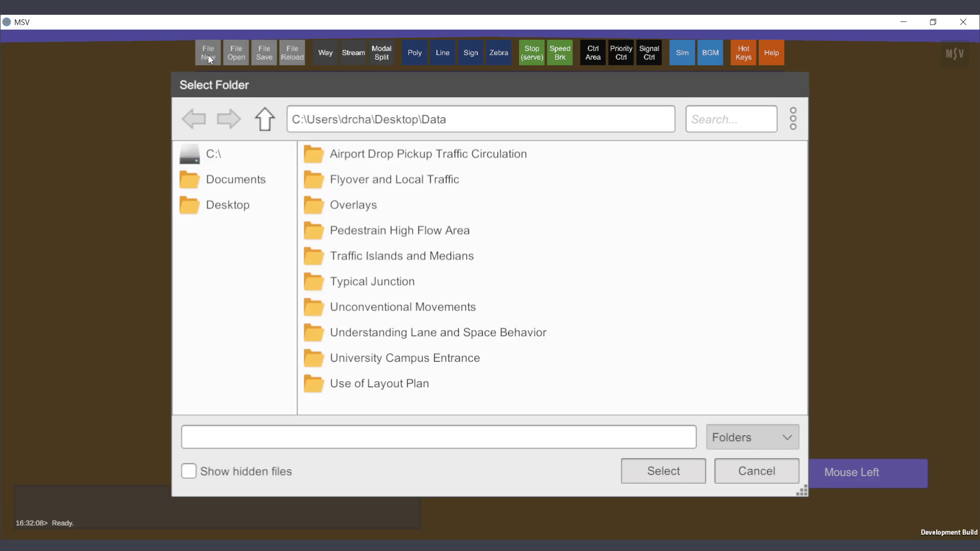This screenshot has width=980, height=551.
Task: Click the Search field
Action: coord(731,119)
